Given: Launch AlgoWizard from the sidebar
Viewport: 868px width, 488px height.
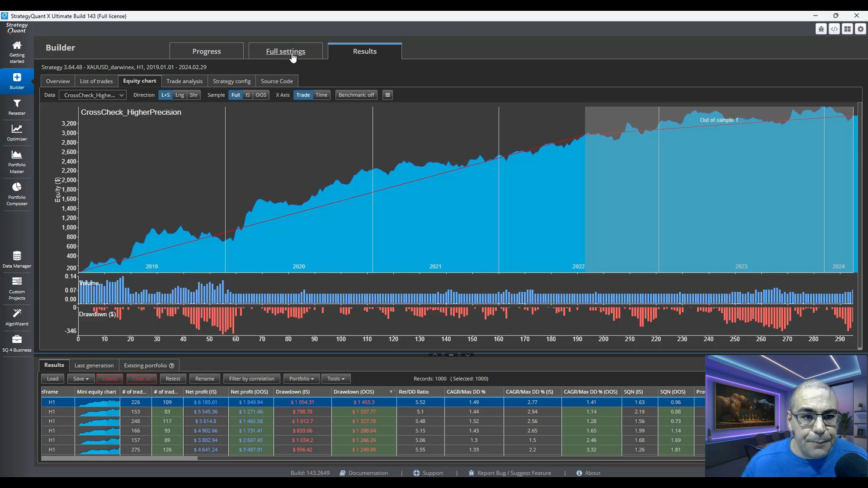Looking at the screenshot, I should pos(17,317).
